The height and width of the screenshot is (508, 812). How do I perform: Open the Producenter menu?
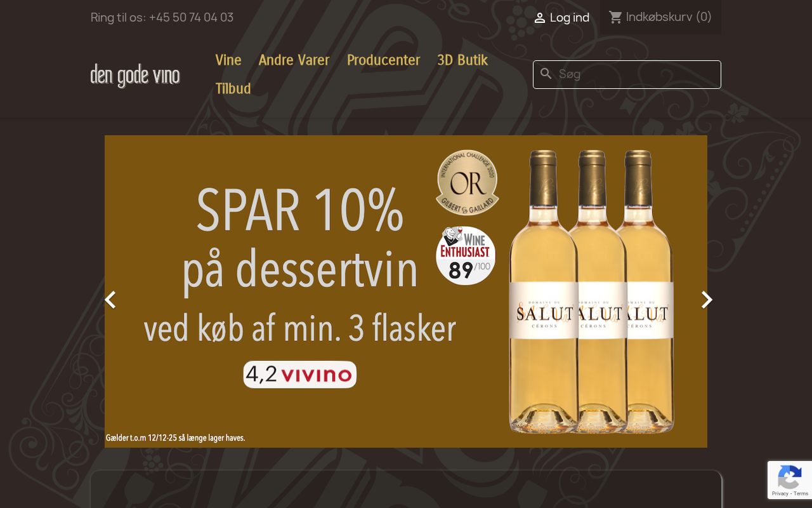coord(384,60)
